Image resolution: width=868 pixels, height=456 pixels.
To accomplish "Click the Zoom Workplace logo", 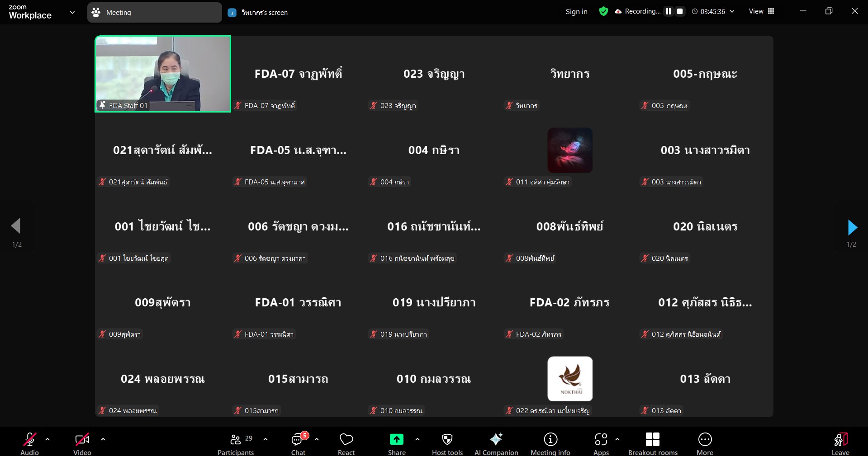I will (x=30, y=12).
